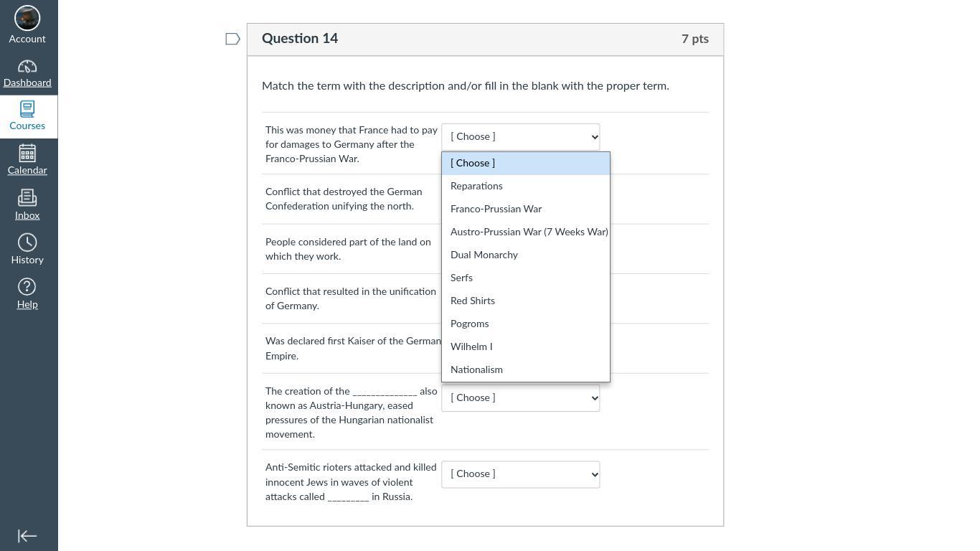This screenshot has height=551, width=980.
Task: Select the Red Shirts option
Action: [473, 301]
